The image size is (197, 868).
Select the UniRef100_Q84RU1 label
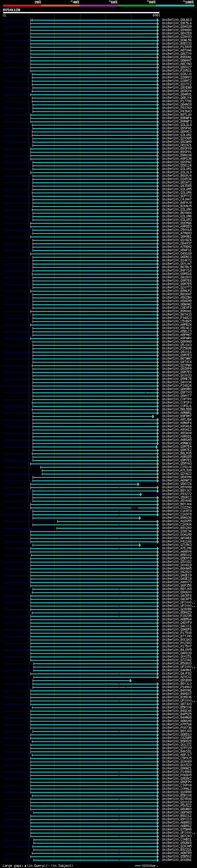click(x=177, y=94)
